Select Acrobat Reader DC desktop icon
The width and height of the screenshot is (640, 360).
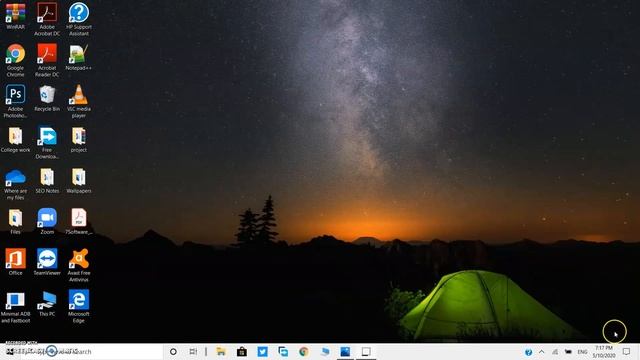(x=47, y=60)
